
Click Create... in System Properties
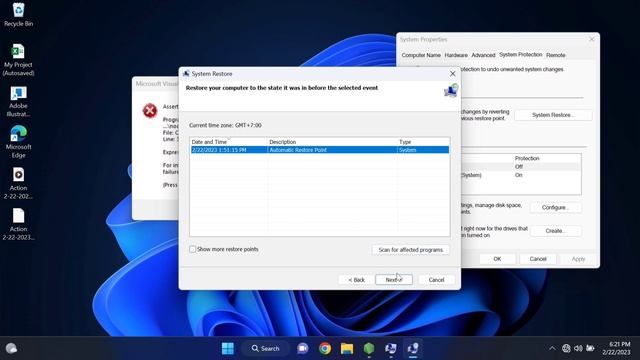click(556, 231)
